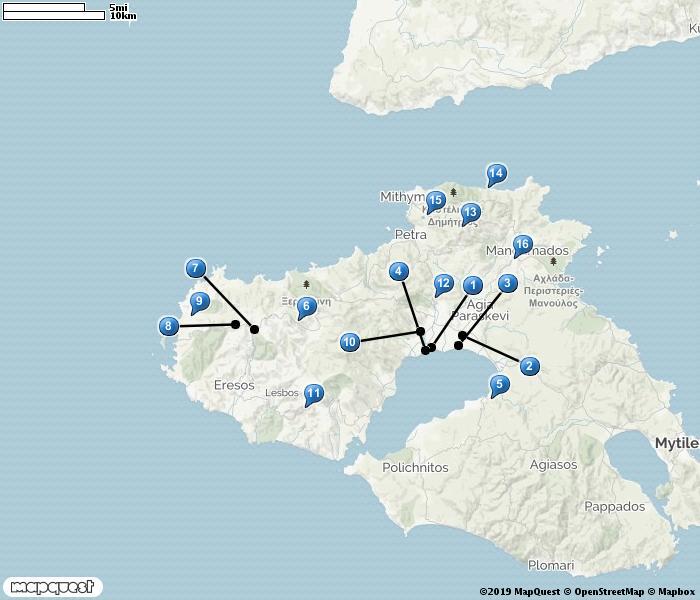Click map marker number 5

pos(499,384)
